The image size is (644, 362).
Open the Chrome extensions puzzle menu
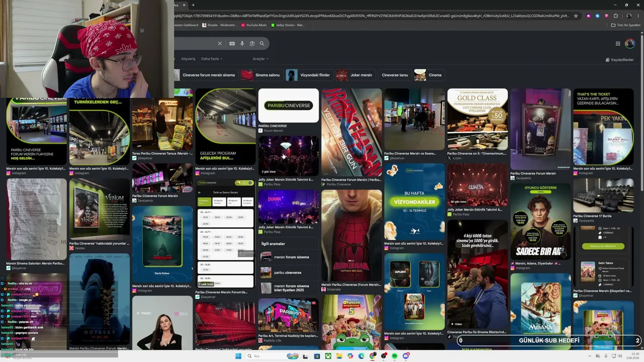615,16
